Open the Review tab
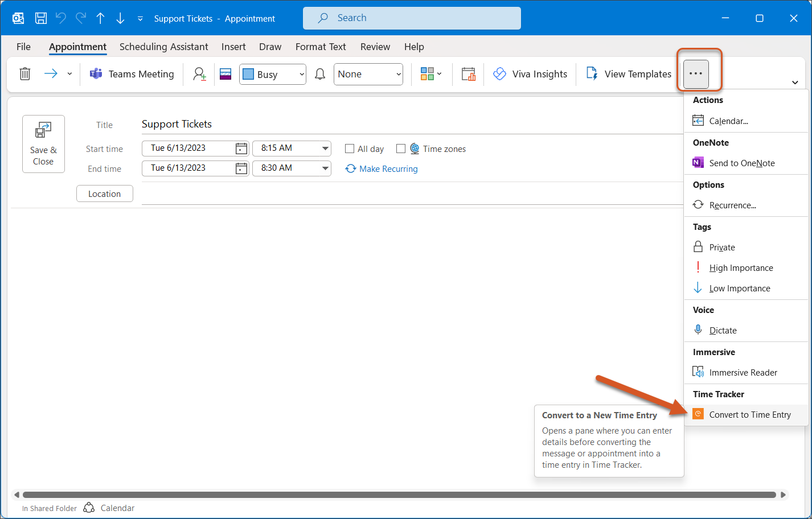812x519 pixels. [x=375, y=47]
